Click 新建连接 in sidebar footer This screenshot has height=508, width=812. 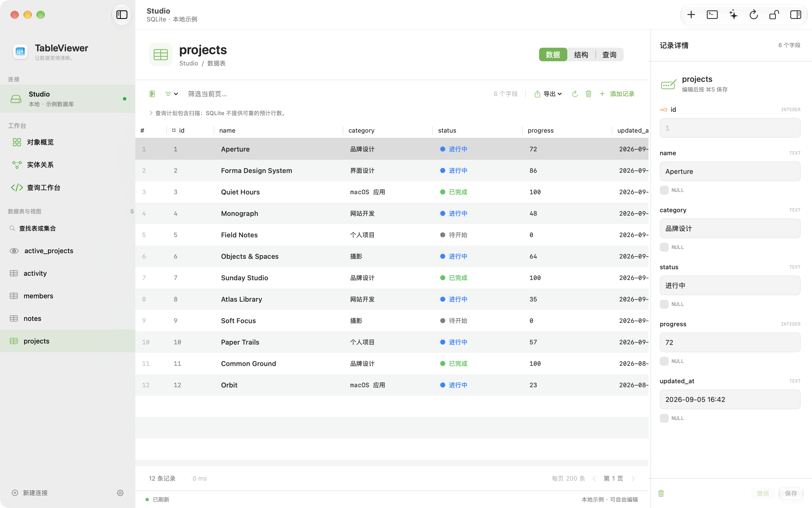click(x=30, y=492)
